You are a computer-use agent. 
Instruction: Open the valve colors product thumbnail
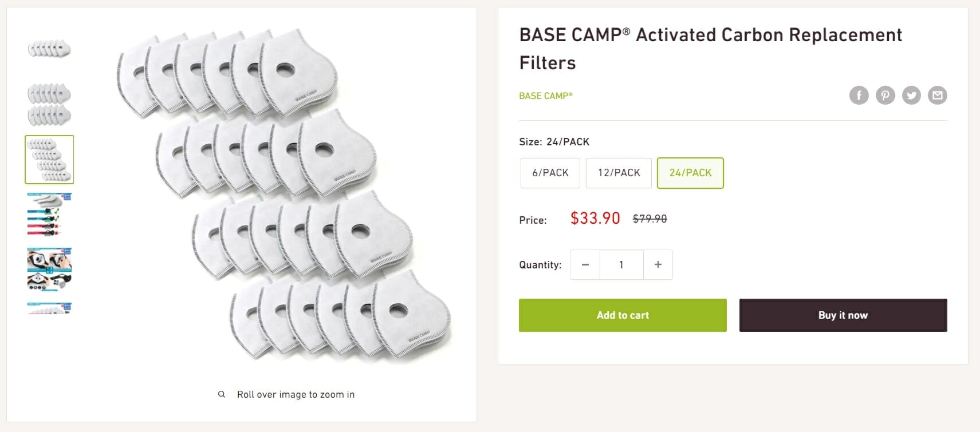click(49, 215)
